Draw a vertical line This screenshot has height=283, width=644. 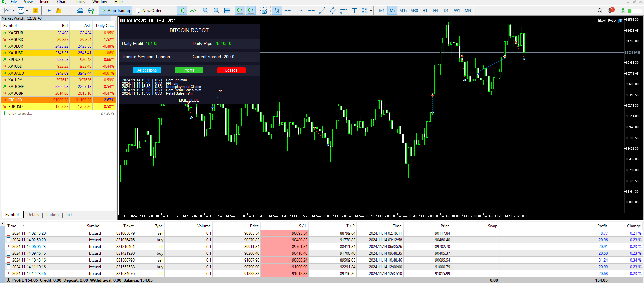301,11
